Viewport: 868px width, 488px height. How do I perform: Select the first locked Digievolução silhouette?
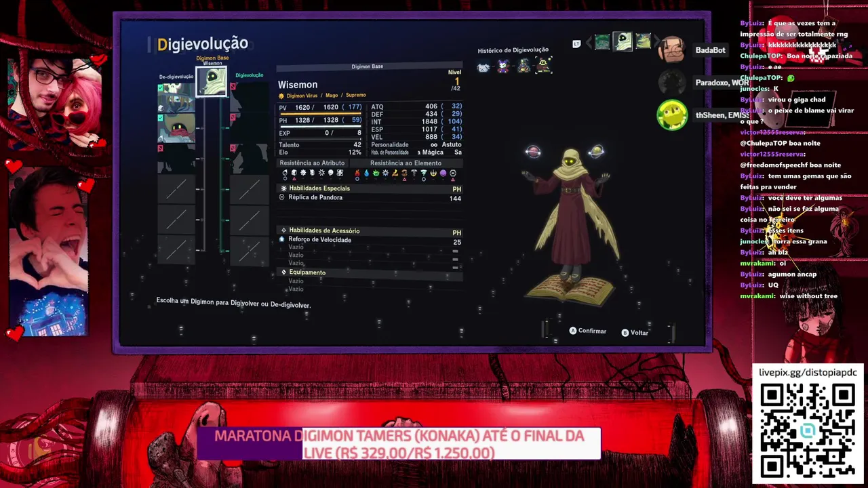coord(250,97)
